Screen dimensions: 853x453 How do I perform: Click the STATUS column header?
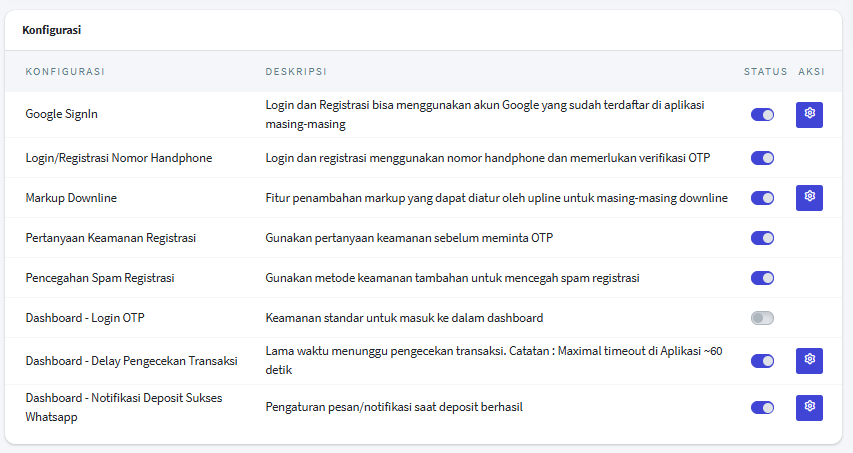(766, 71)
